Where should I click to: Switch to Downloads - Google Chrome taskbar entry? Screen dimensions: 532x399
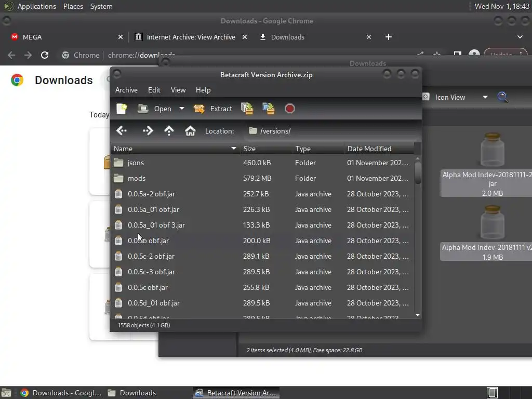[61, 393]
